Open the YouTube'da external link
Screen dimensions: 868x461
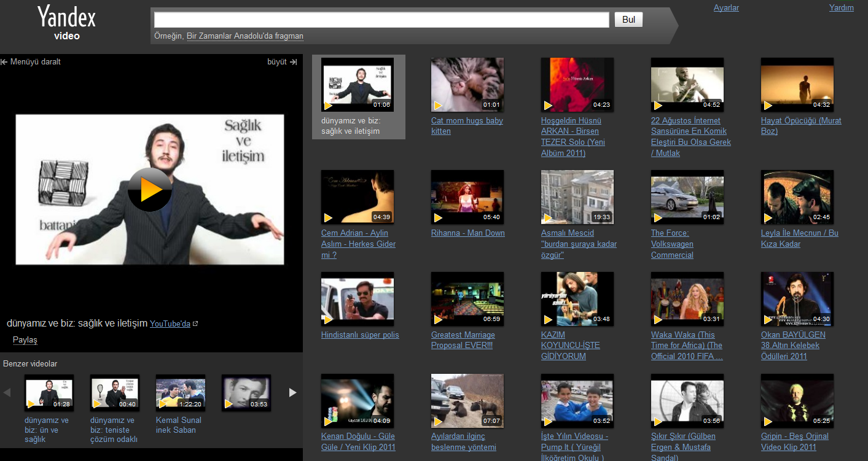point(174,323)
